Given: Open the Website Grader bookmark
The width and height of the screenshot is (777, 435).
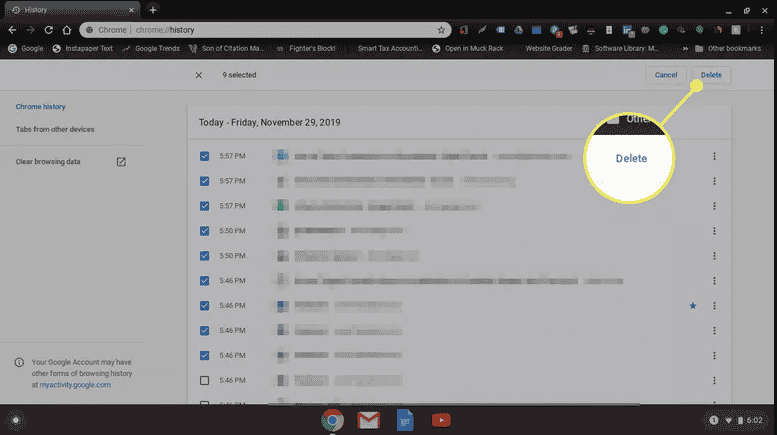Looking at the screenshot, I should 549,49.
